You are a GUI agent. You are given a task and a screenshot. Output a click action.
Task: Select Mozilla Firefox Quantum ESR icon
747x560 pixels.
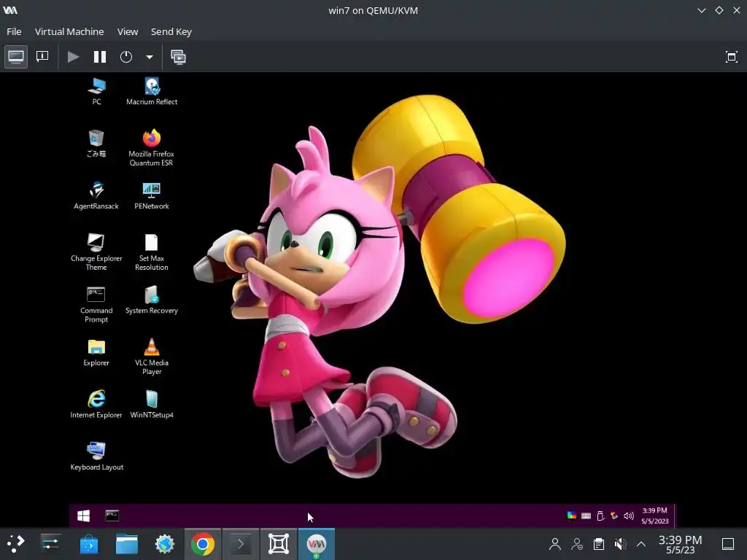pyautogui.click(x=152, y=147)
